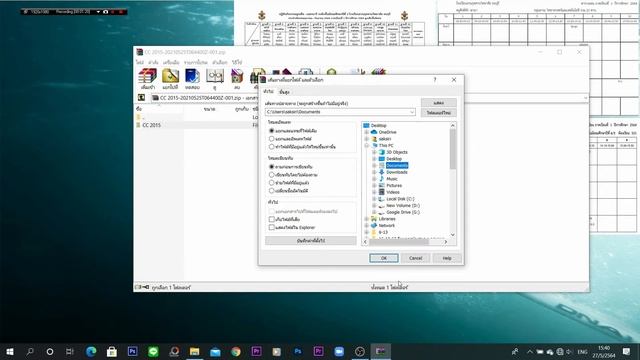Expand the 3D Objects tree node

pyautogui.click(x=374, y=152)
